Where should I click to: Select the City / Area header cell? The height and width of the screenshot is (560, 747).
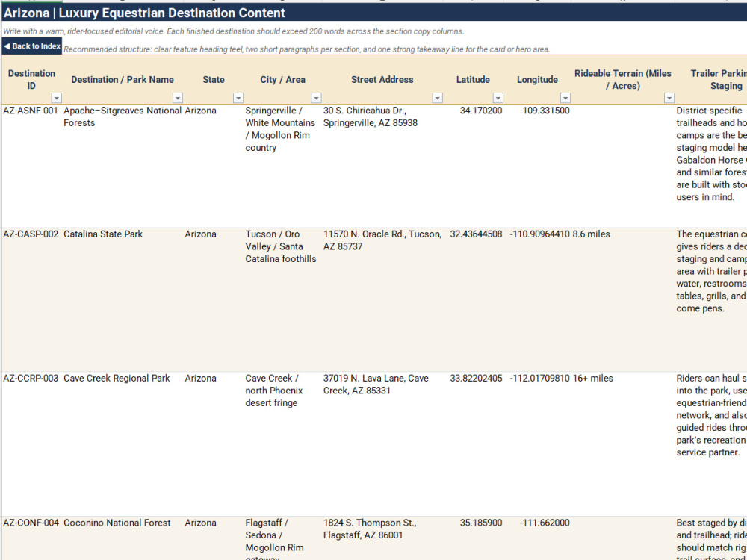[283, 80]
